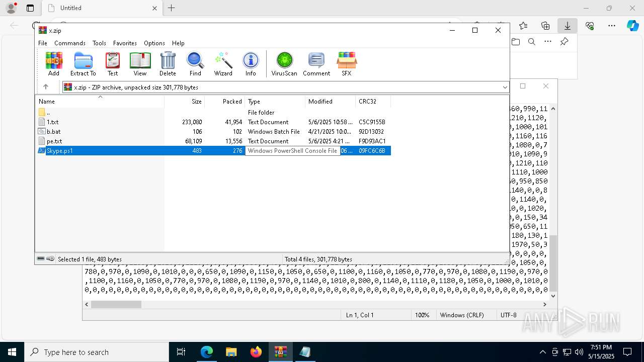This screenshot has height=362, width=644.
Task: Open downloads folder icon in downloads panel
Action: coord(516,42)
